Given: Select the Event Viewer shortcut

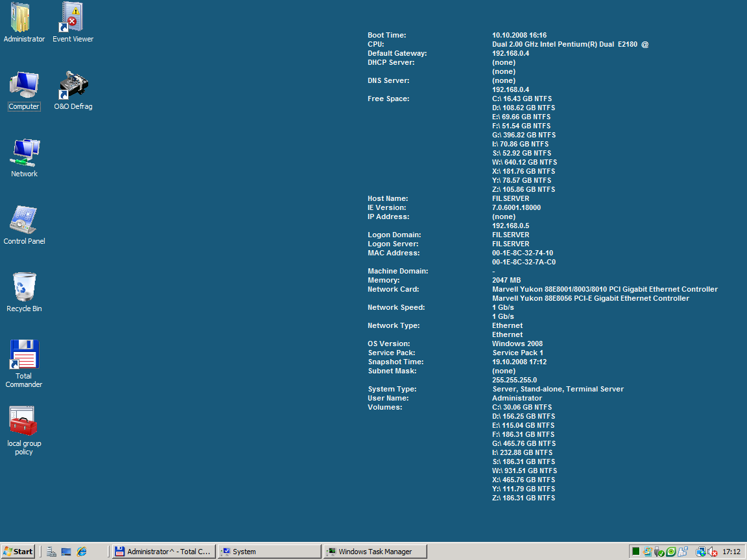Looking at the screenshot, I should point(73,22).
